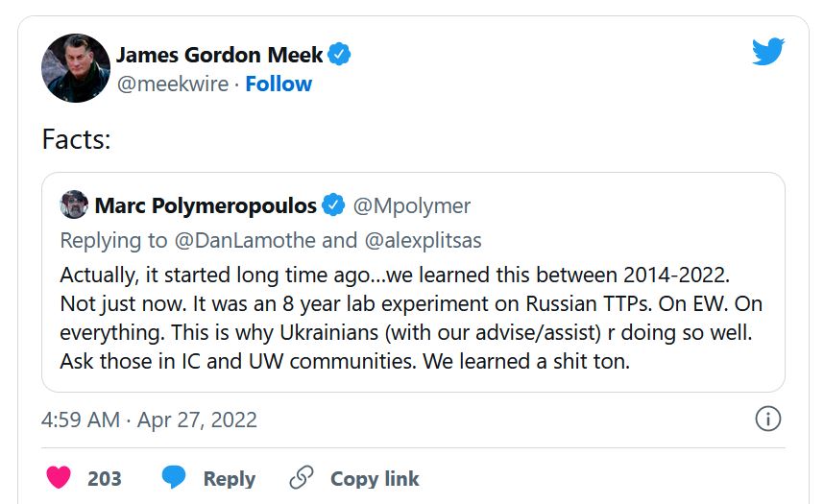Click the Reply text label
Viewport: 824px width, 504px height.
pos(230,478)
